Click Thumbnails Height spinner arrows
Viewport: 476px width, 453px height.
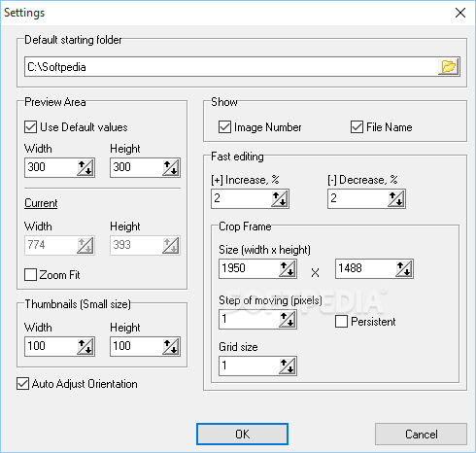171,346
